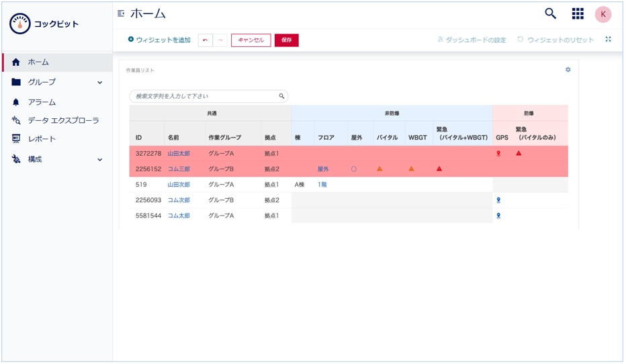Image resolution: width=626 pixels, height=364 pixels.
Task: Open the user avatar K menu
Action: [x=603, y=14]
